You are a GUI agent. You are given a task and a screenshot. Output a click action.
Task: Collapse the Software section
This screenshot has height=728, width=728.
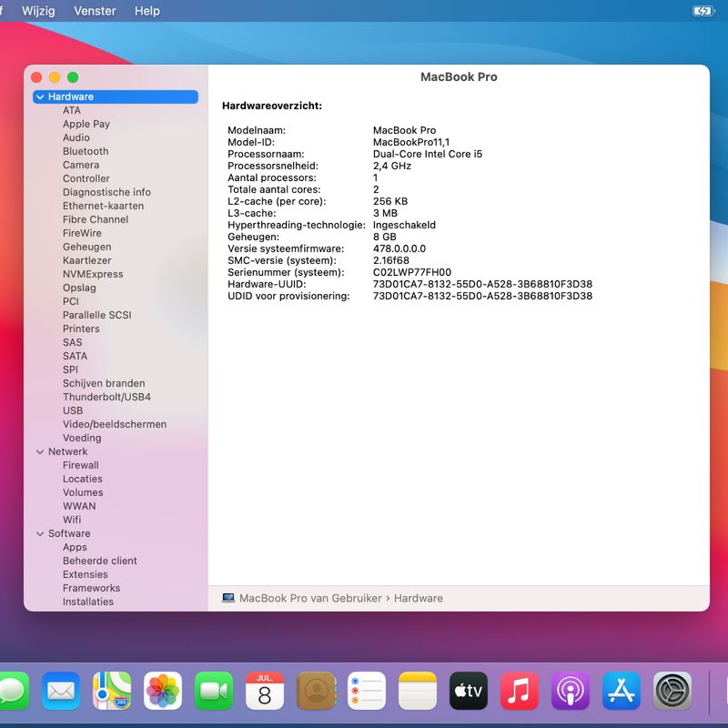tap(40, 533)
